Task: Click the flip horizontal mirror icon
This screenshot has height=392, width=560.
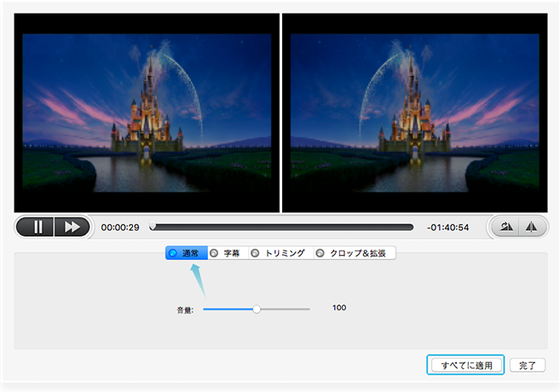Action: point(531,227)
